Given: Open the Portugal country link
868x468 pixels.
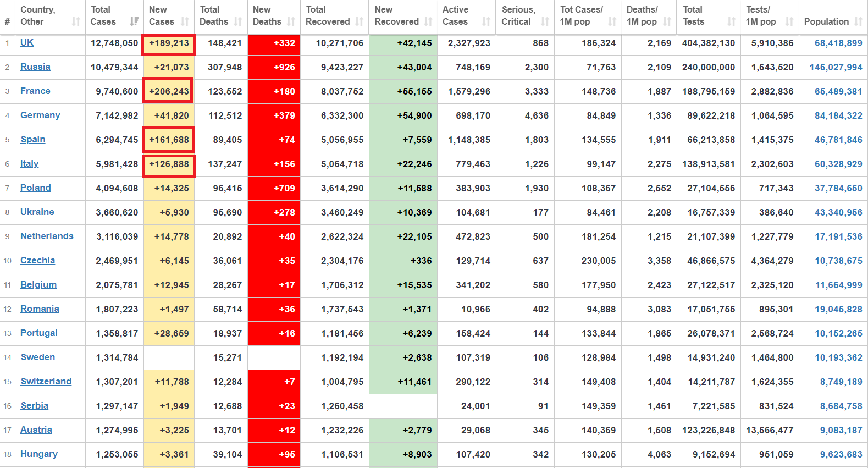Looking at the screenshot, I should point(39,333).
